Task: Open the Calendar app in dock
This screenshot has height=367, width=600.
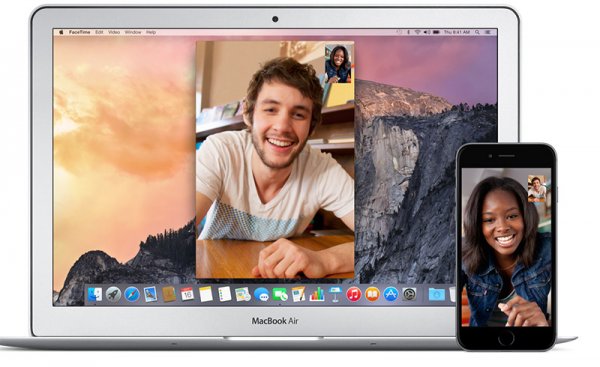Action: pyautogui.click(x=187, y=294)
